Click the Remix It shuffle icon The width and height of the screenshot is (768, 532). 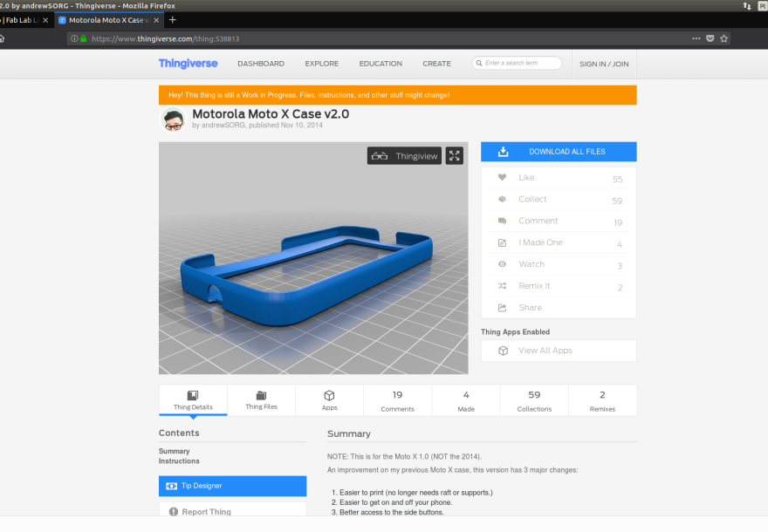tap(502, 286)
